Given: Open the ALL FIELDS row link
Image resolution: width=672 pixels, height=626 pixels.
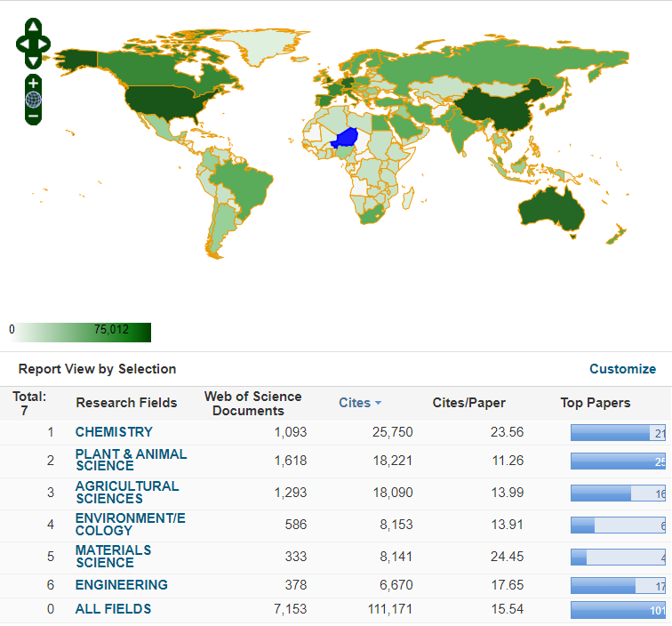Looking at the screenshot, I should tap(113, 609).
